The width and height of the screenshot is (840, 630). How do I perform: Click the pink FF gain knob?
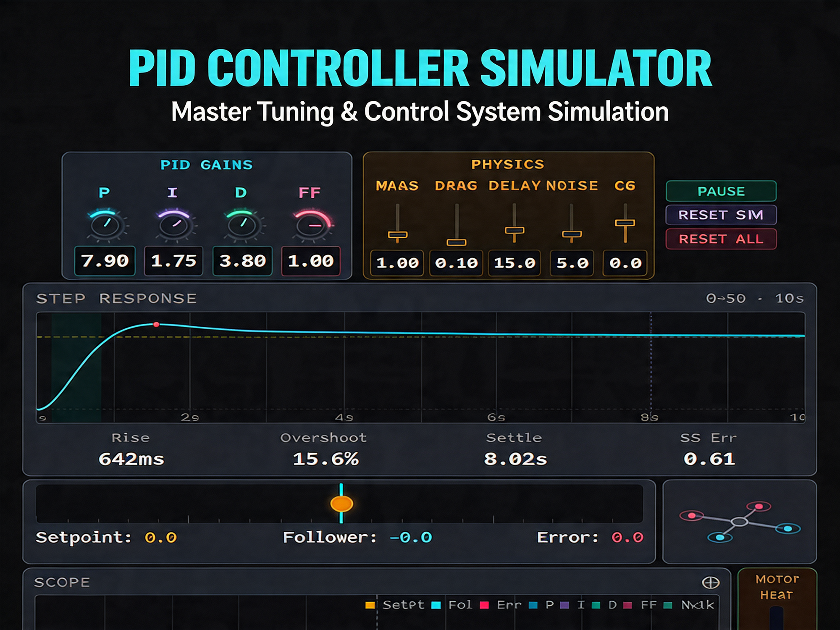(311, 225)
